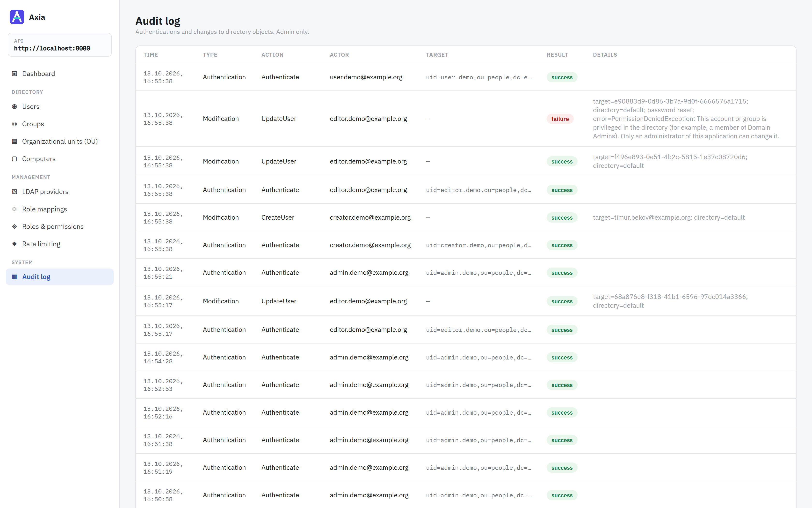Viewport: 812px width, 508px height.
Task: Click the Organizational units icon
Action: point(14,142)
